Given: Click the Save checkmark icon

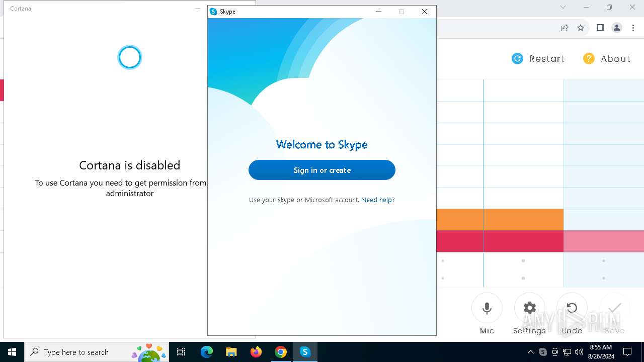Looking at the screenshot, I should pos(615,308).
